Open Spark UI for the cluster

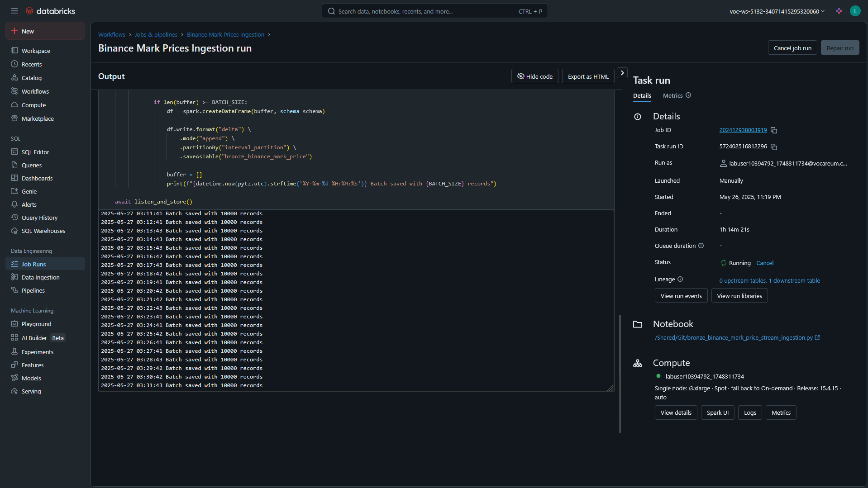pyautogui.click(x=717, y=412)
